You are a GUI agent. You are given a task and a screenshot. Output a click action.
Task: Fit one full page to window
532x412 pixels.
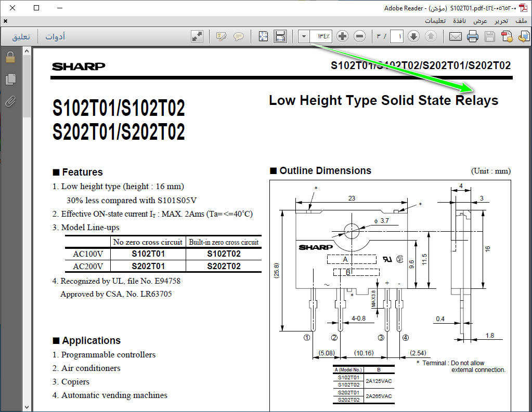(263, 36)
